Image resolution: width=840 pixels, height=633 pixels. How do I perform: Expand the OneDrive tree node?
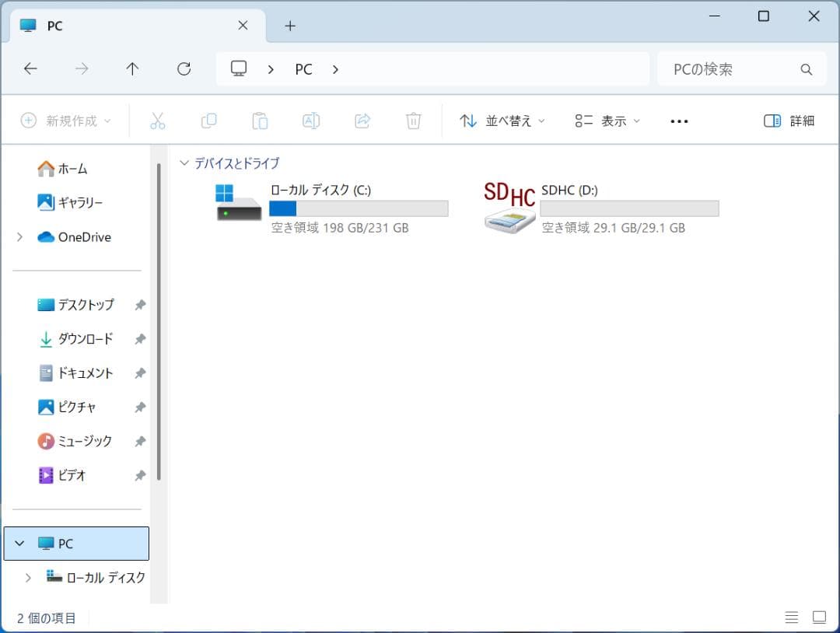pos(19,237)
